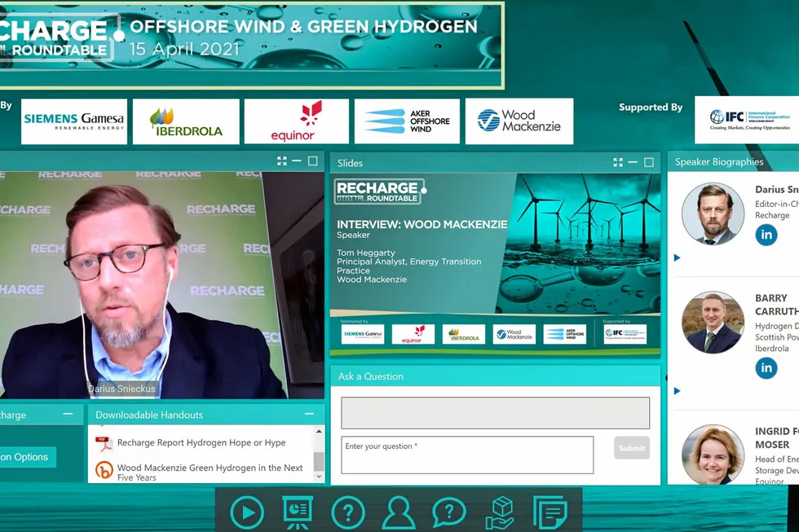Open Darius Snieckus's LinkedIn profile icon
Viewport: 799px width, 532px height.
(766, 235)
